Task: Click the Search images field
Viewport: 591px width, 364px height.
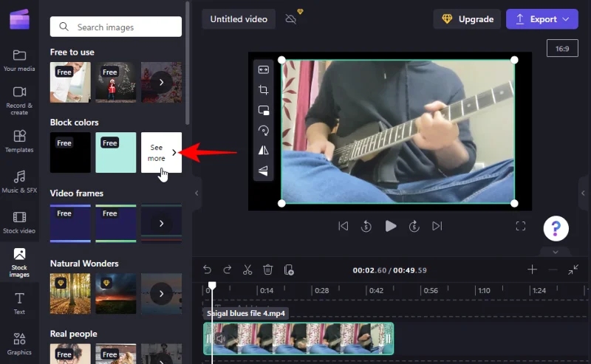Action: pyautogui.click(x=116, y=27)
